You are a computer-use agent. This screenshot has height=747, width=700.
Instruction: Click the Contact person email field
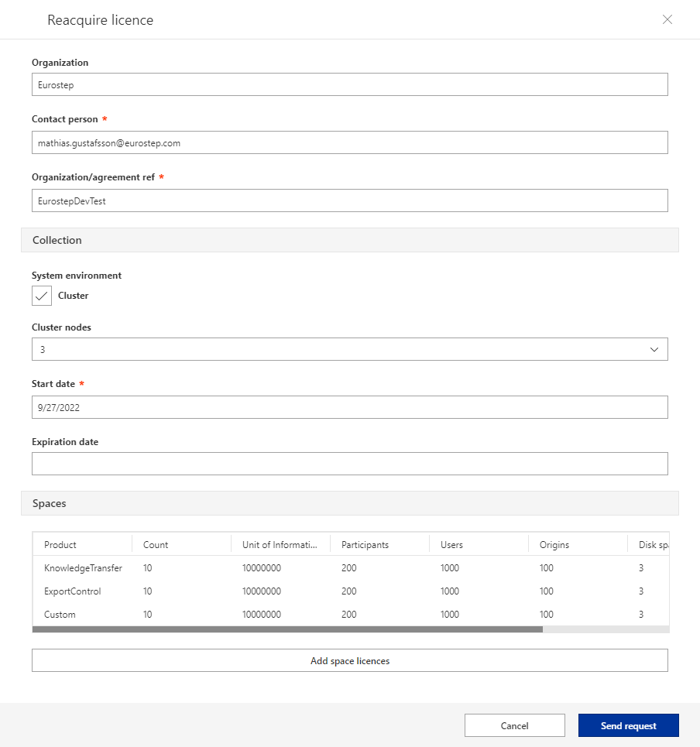coord(349,142)
